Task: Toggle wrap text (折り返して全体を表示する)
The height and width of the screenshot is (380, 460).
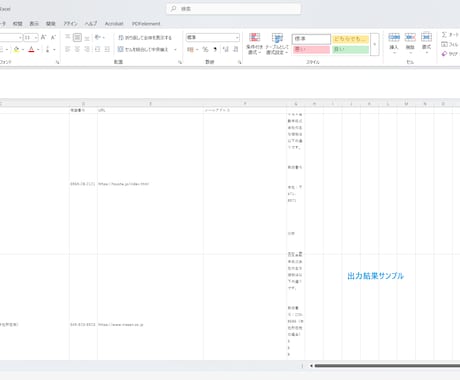Action: (145, 37)
